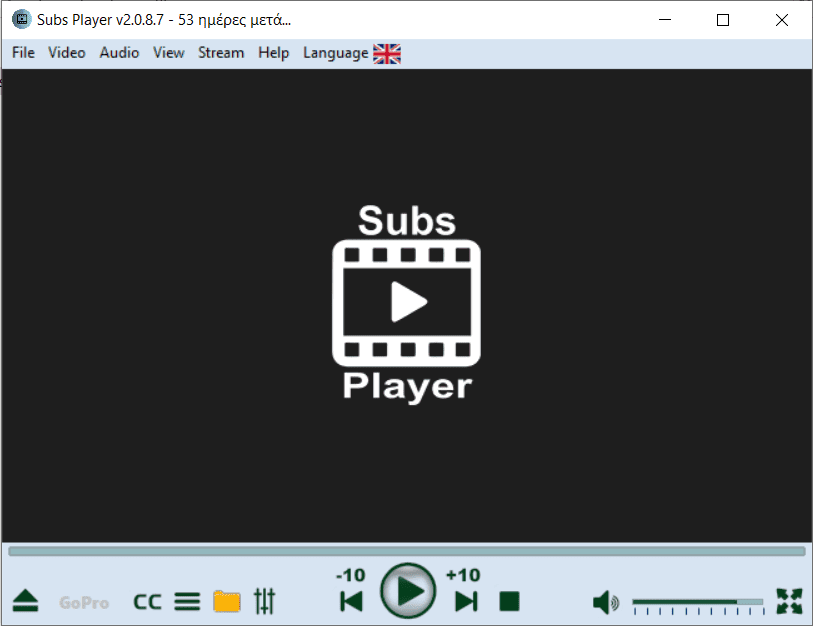This screenshot has width=813, height=626.
Task: Click the playback seek bar
Action: point(406,551)
